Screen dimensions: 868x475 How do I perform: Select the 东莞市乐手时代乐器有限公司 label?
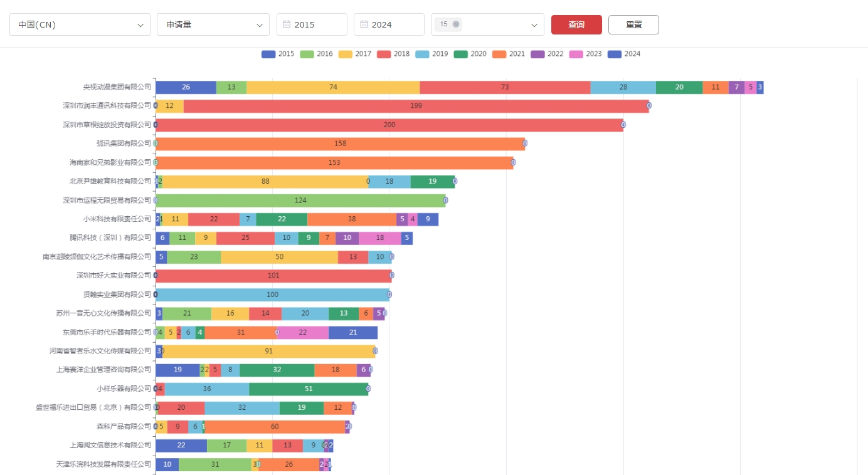[x=107, y=332]
